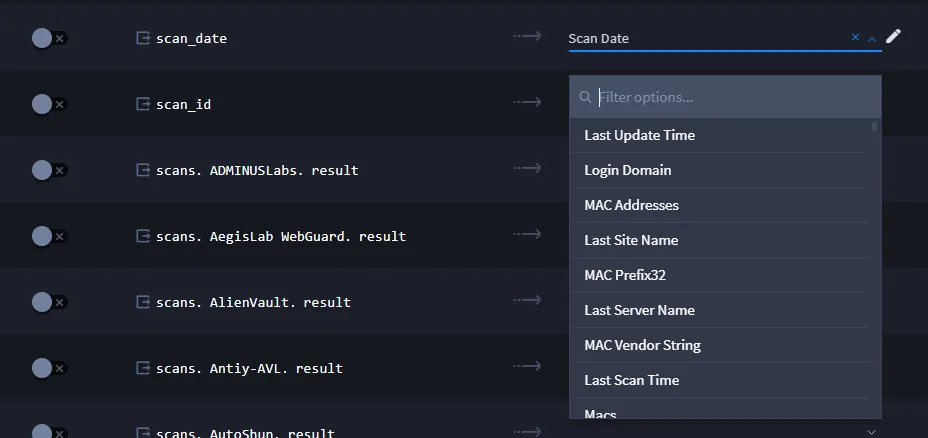
Task: Click the mapping arrow in scans. AegisLab WebGuard. result row
Action: [527, 234]
